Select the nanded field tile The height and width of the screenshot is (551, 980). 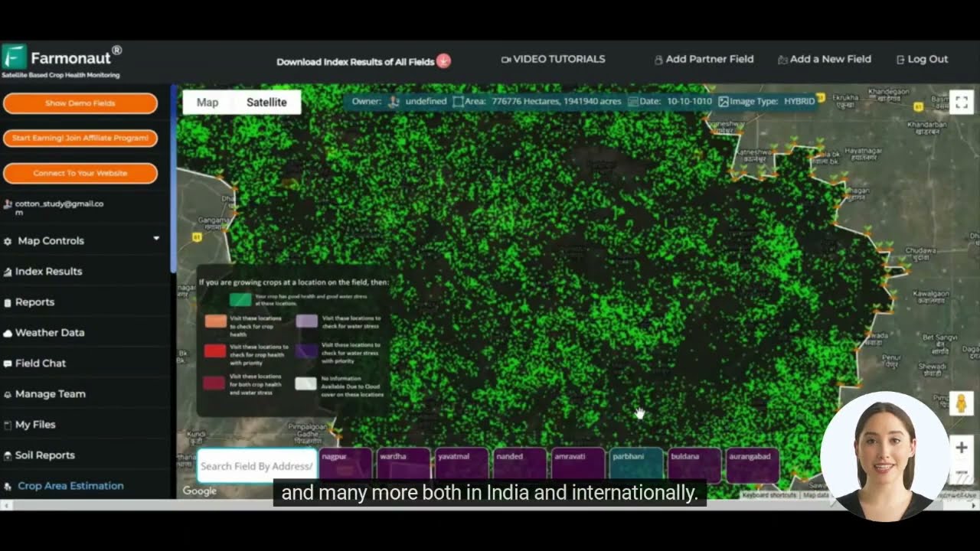pos(520,465)
